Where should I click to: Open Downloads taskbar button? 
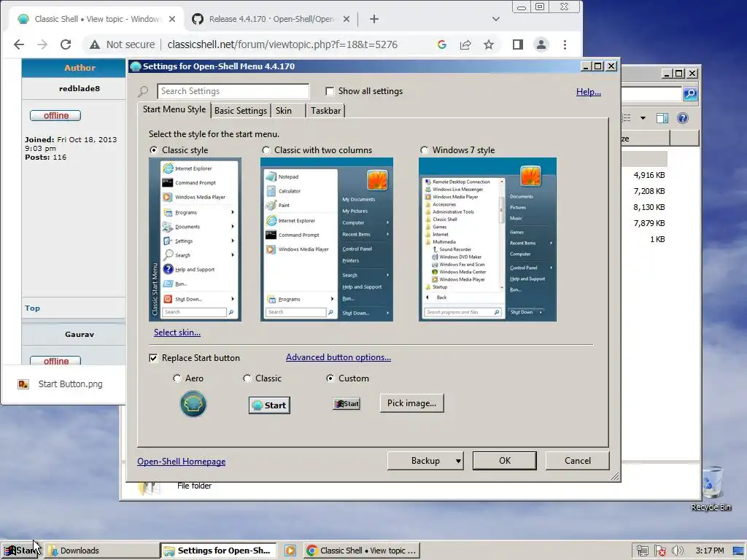coord(102,551)
